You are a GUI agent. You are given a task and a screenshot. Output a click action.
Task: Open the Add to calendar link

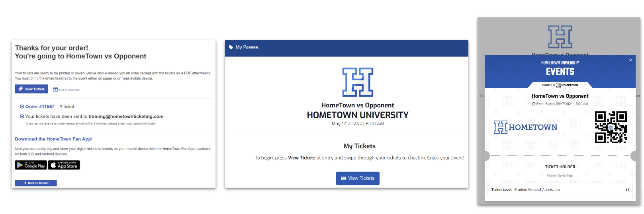[x=69, y=90]
